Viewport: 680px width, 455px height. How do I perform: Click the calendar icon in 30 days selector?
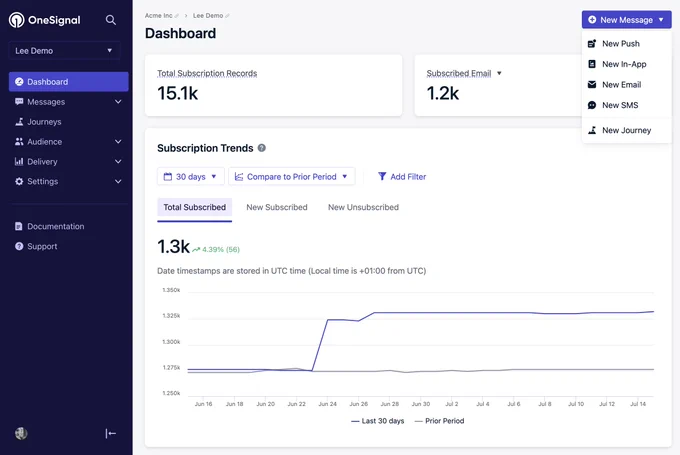(x=168, y=177)
